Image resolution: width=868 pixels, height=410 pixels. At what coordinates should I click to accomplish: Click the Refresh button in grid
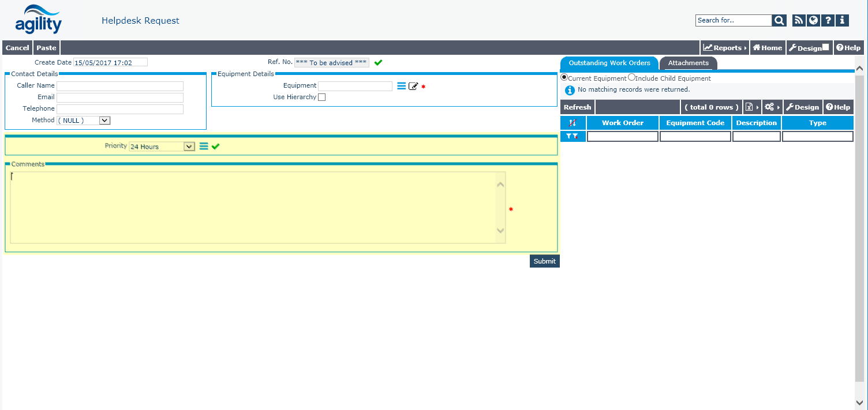pyautogui.click(x=577, y=107)
